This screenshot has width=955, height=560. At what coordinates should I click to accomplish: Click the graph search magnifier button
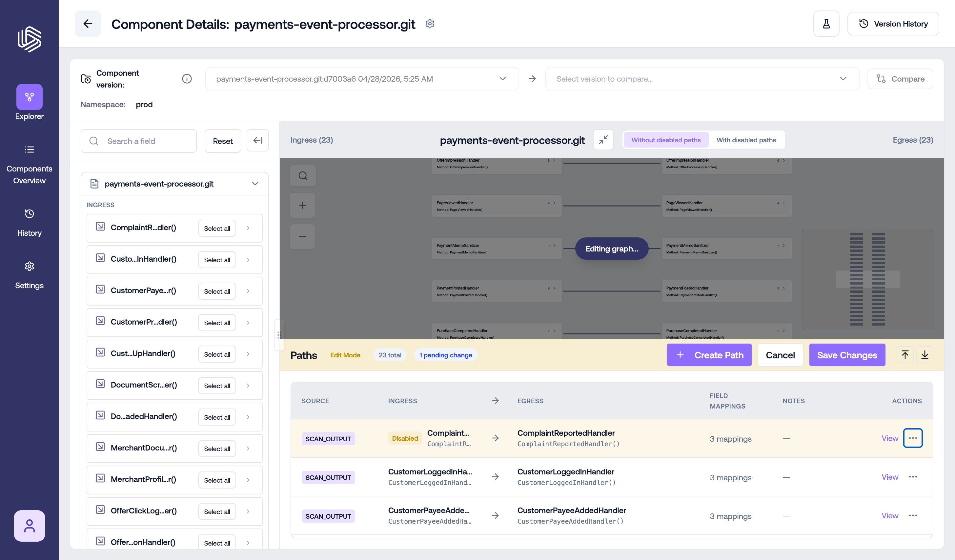coord(302,175)
